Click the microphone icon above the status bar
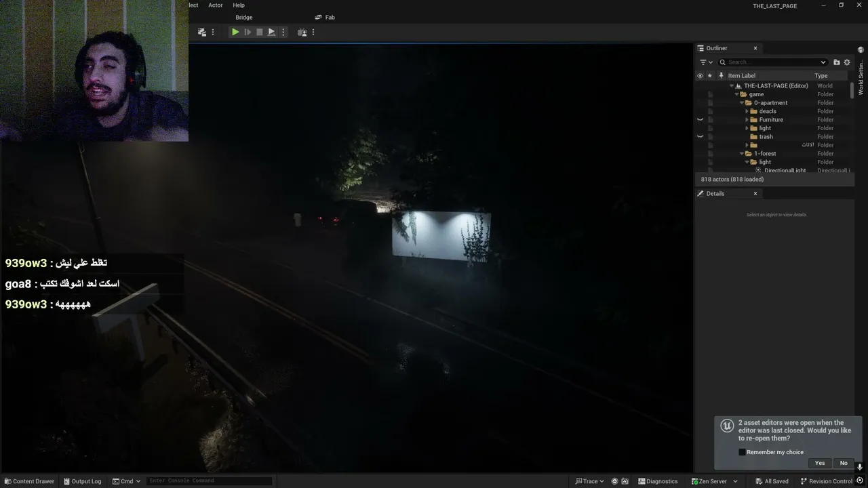 [859, 467]
